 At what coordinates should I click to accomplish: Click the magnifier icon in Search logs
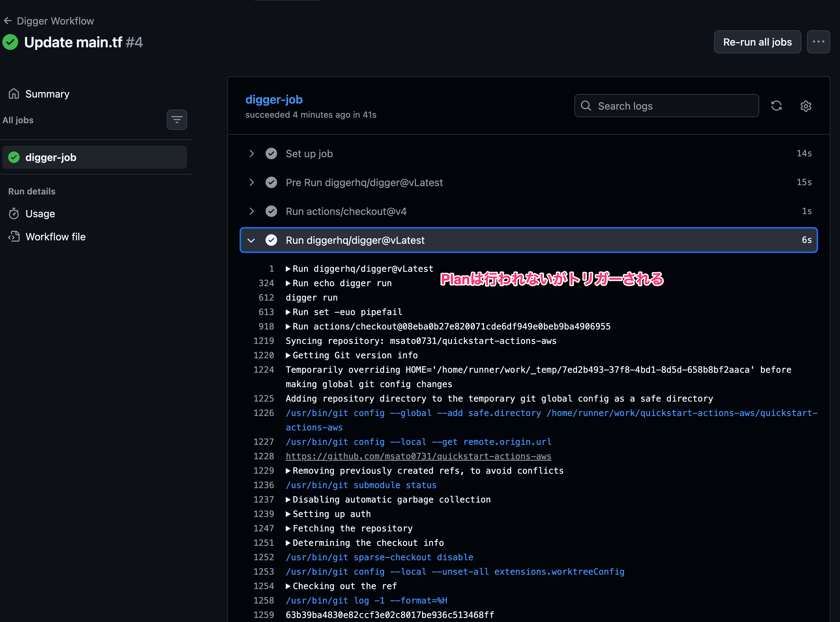pos(586,106)
